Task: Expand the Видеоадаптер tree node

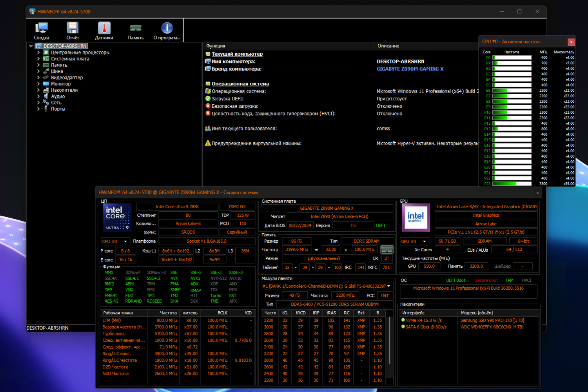Action: pos(38,78)
